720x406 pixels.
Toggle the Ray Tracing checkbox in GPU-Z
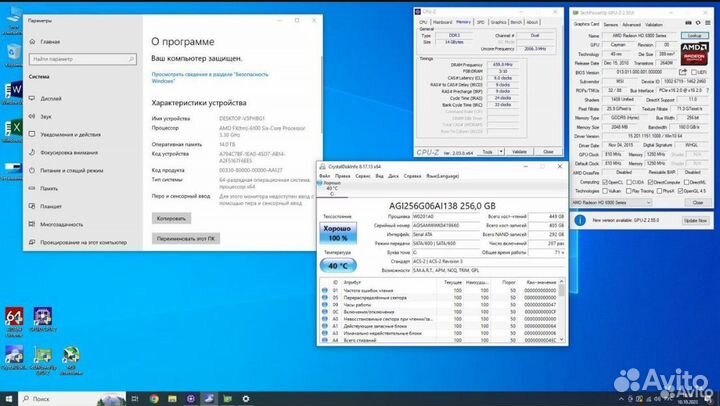point(629,191)
